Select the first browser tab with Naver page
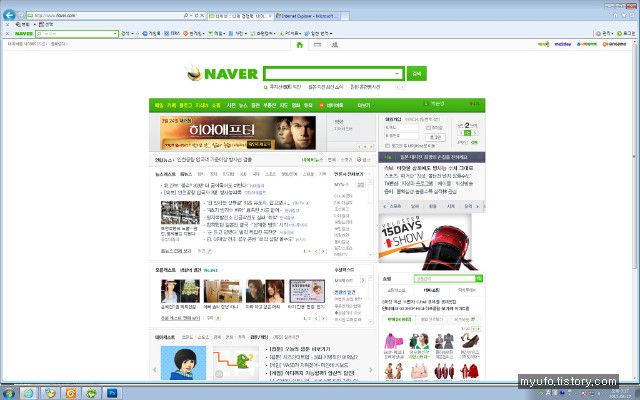 (x=240, y=16)
